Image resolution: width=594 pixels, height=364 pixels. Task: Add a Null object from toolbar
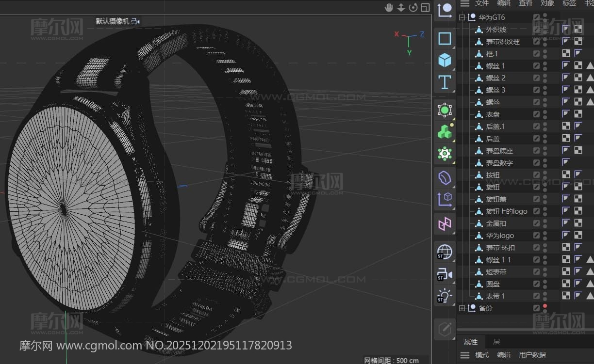tap(445, 10)
